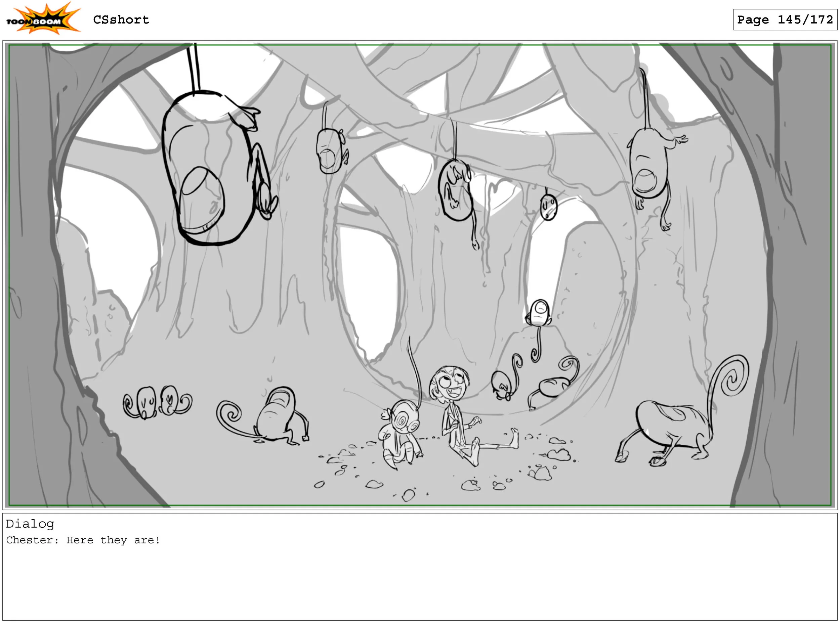Click the Dialog section heading
Viewport: 840px width, 623px height.
point(30,524)
